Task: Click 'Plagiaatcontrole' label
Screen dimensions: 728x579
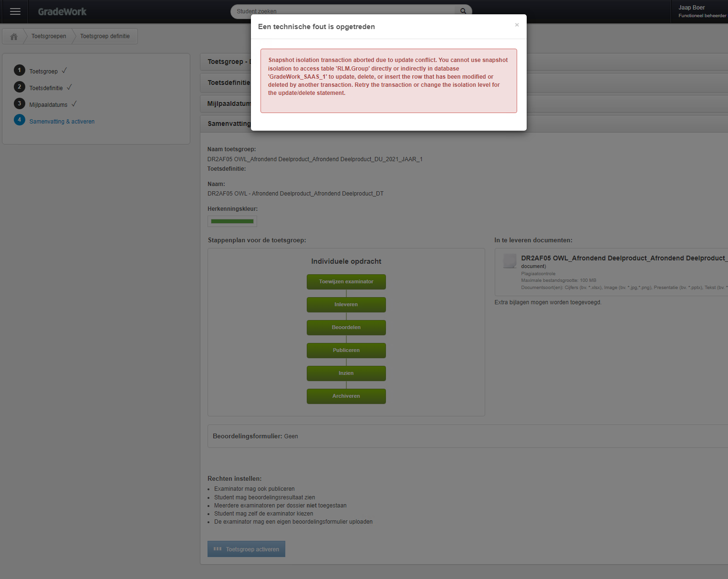Action: [x=538, y=274]
